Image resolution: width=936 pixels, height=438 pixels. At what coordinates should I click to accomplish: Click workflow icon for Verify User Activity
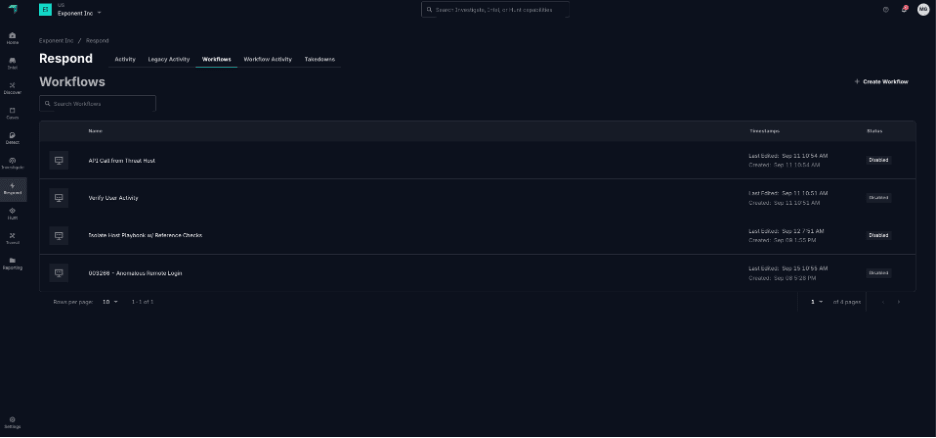point(58,198)
